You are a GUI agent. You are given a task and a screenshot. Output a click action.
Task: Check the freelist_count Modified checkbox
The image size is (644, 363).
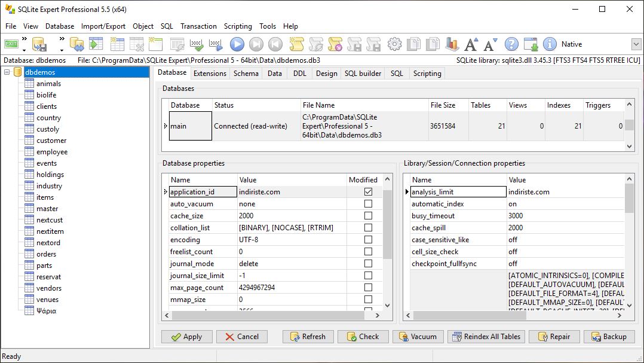pos(368,251)
